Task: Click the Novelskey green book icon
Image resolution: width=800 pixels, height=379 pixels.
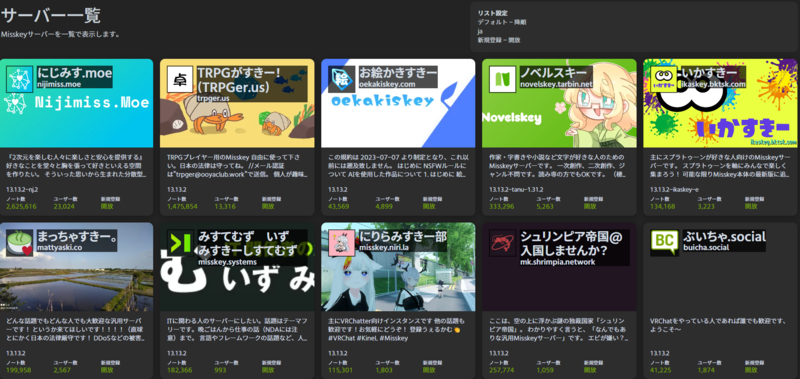Action: point(503,79)
